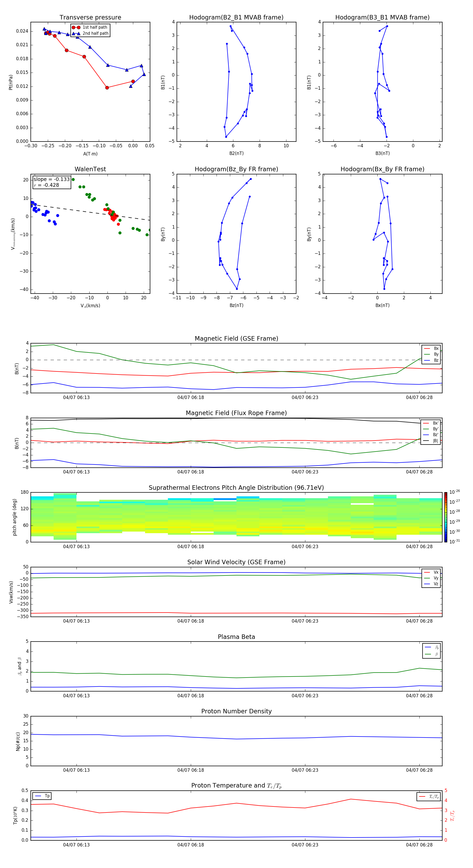Image resolution: width=473 pixels, height=868 pixels.
Task: Click the 'pitch angle (deg)' axis label
Action: pos(14,517)
